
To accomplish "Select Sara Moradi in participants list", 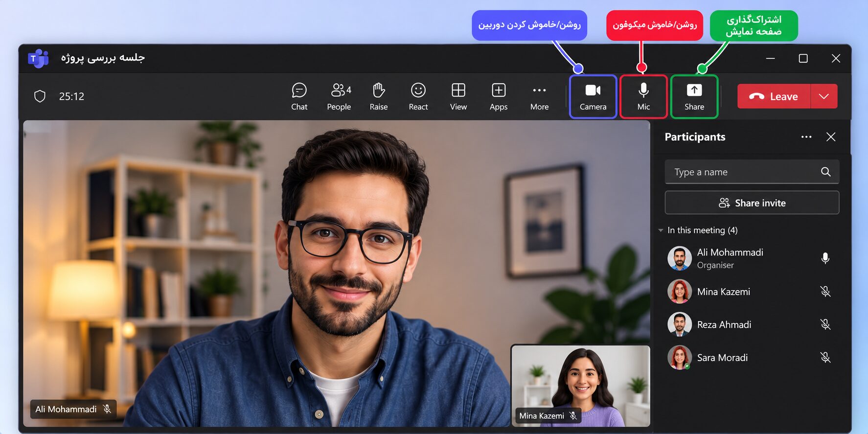I will [752, 358].
